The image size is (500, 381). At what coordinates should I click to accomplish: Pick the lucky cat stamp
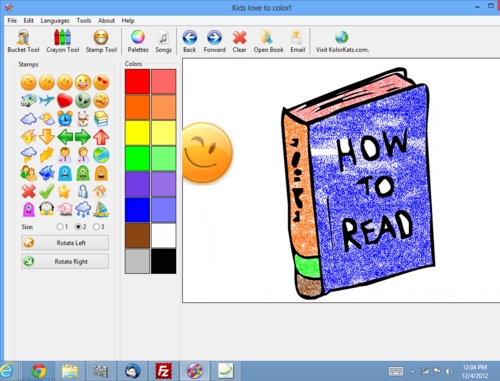point(83,118)
